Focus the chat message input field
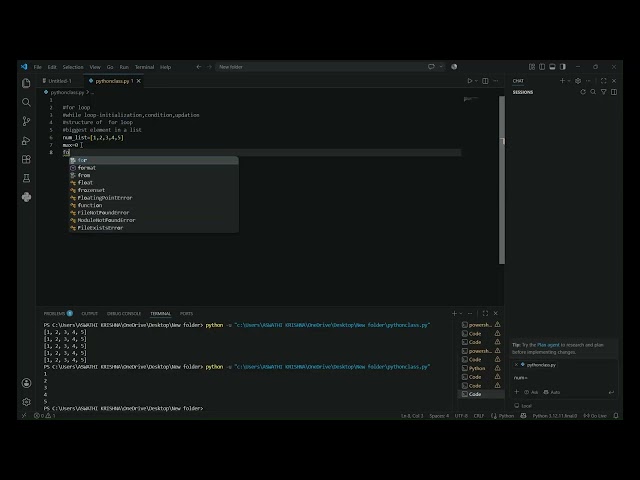The width and height of the screenshot is (640, 480). coord(563,378)
